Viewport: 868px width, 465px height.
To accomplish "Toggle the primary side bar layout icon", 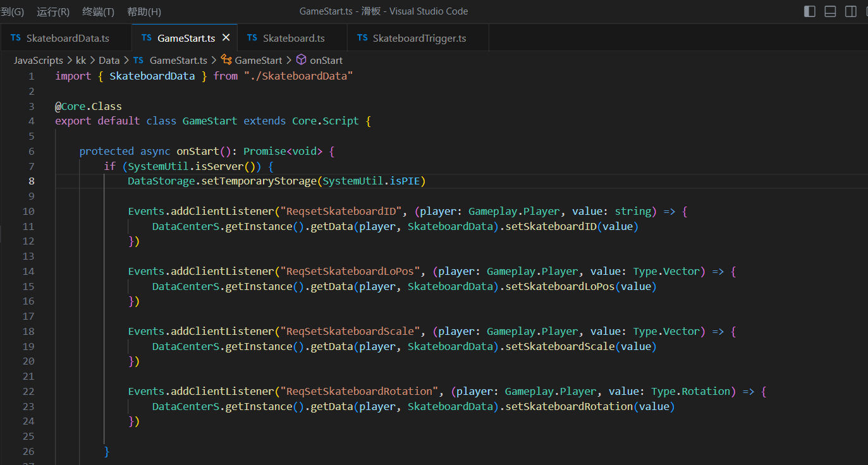I will (810, 11).
